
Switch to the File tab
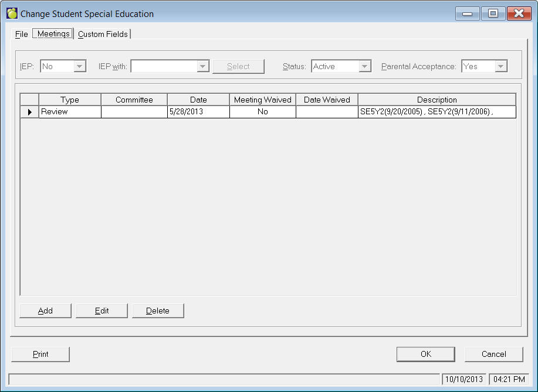(x=22, y=34)
